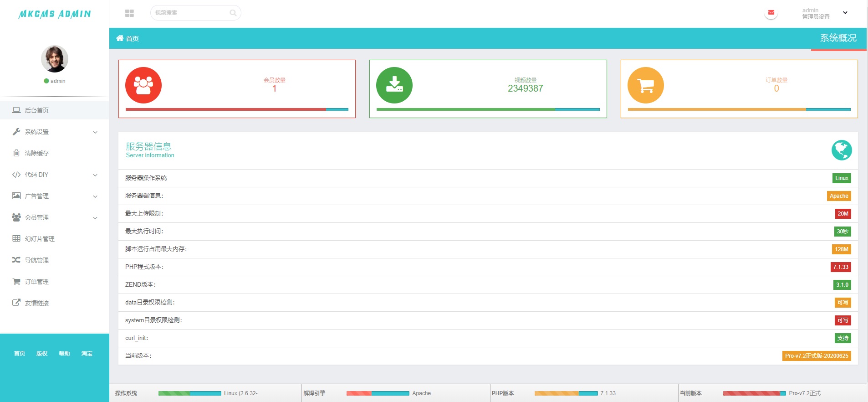Open the 导航管理 menu item
The image size is (868, 402).
coord(54,260)
